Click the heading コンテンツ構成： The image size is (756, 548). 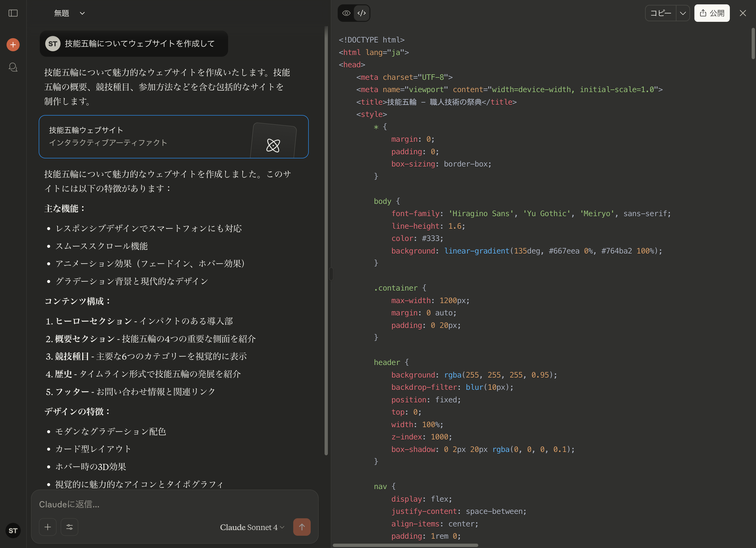tap(78, 301)
